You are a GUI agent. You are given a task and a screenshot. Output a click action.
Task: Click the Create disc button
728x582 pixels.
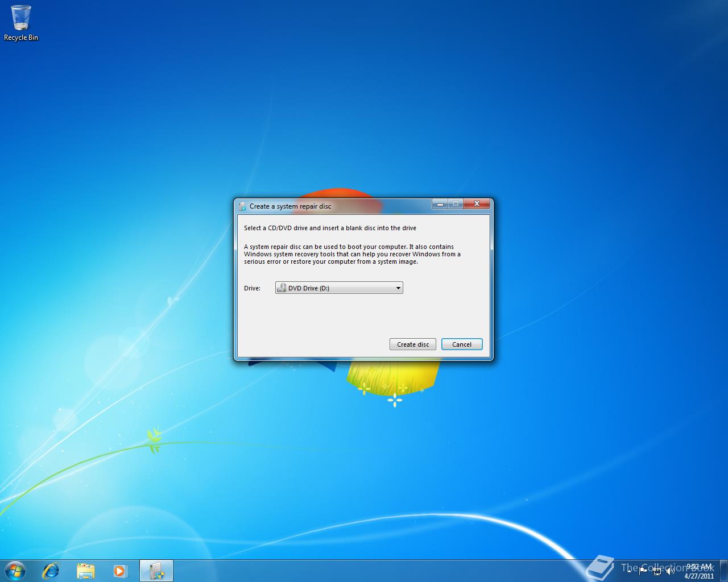pos(412,344)
